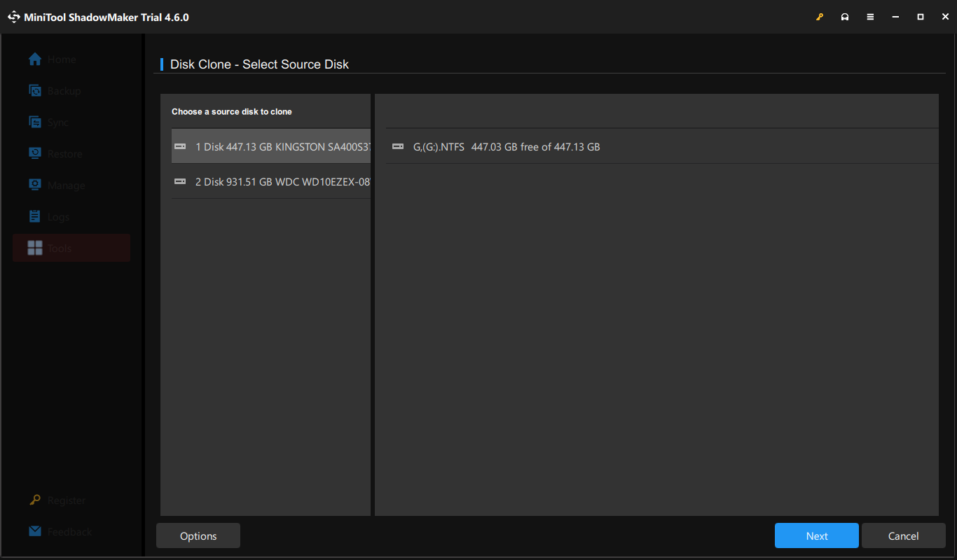Cancel the Disk Clone operation
The image size is (957, 560).
coord(903,535)
